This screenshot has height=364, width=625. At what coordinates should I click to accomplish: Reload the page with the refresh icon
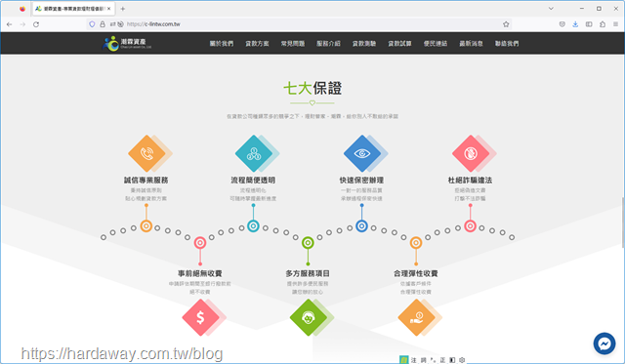[x=36, y=24]
